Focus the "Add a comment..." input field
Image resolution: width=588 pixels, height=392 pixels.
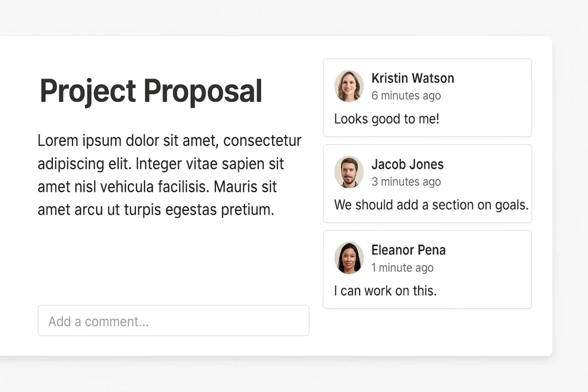173,321
